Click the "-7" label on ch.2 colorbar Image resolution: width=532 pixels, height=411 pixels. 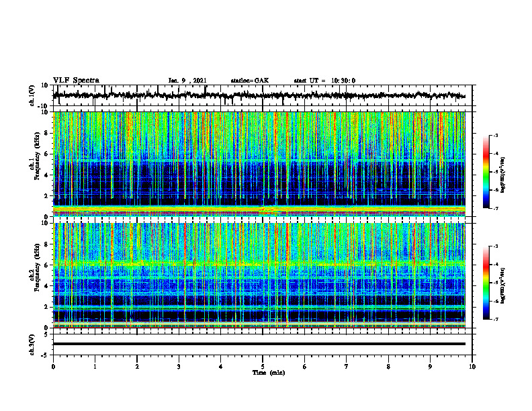[x=495, y=319]
